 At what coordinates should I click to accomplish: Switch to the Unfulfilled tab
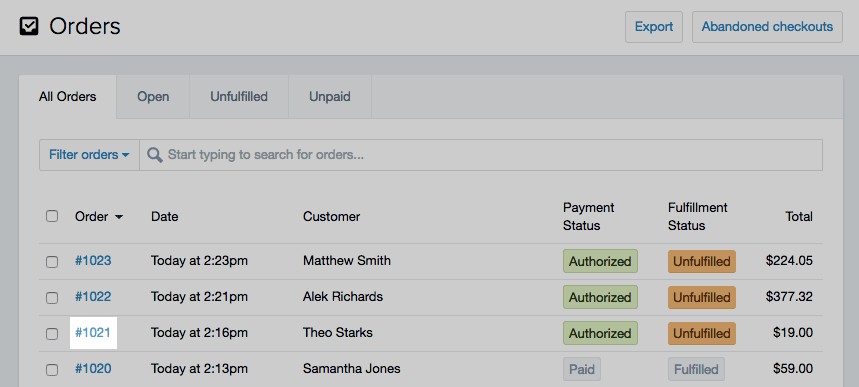tap(239, 96)
